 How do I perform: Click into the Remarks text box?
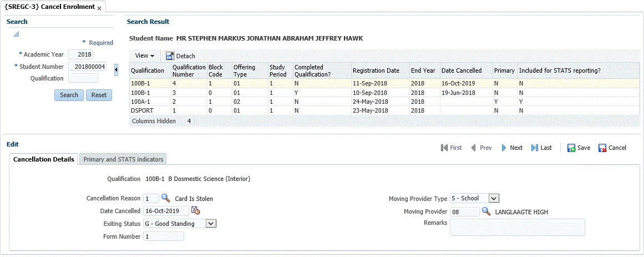[517, 227]
